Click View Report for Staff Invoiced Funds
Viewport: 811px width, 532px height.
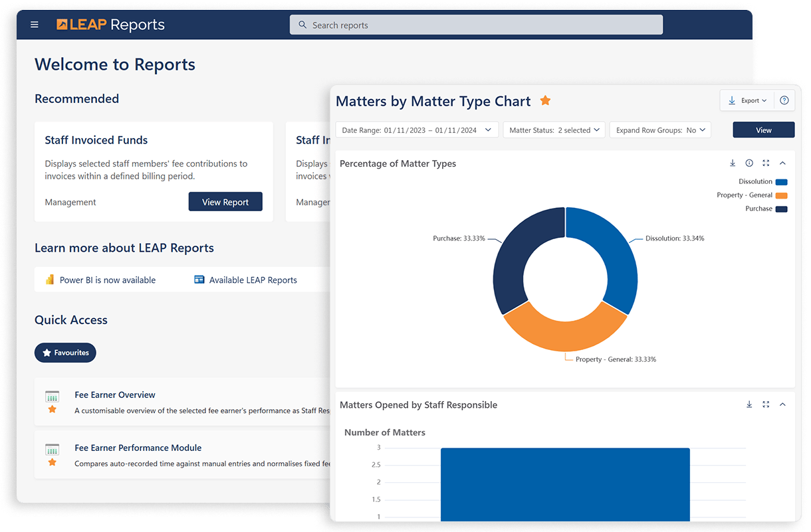[x=225, y=202]
